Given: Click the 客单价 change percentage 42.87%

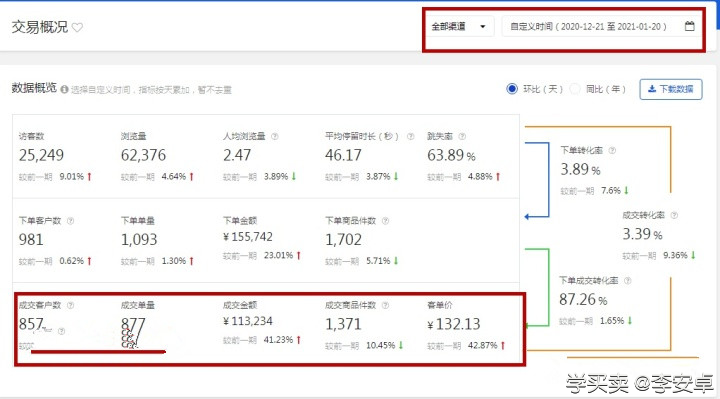Looking at the screenshot, I should (483, 345).
